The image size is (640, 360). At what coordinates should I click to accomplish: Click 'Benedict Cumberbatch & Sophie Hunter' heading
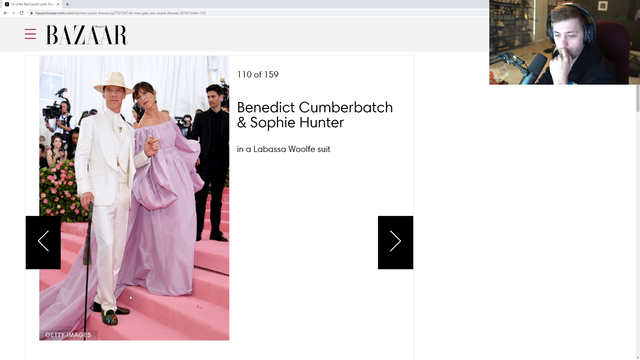tap(315, 115)
